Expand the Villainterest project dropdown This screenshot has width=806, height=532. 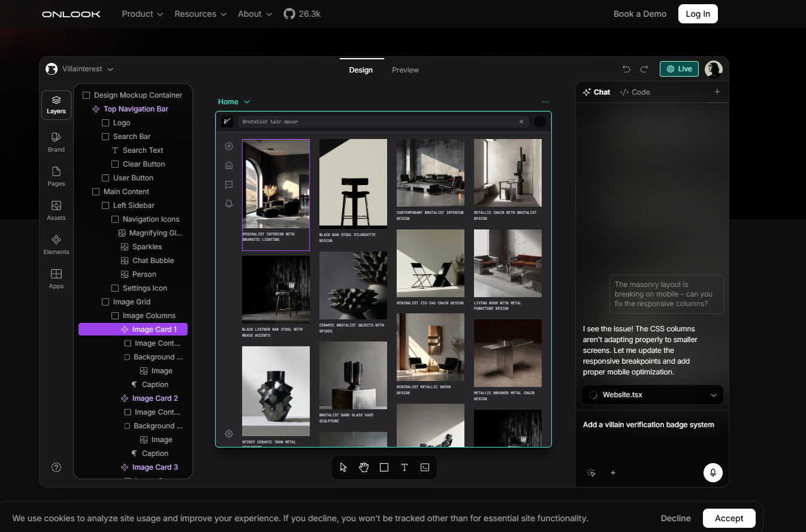[80, 69]
